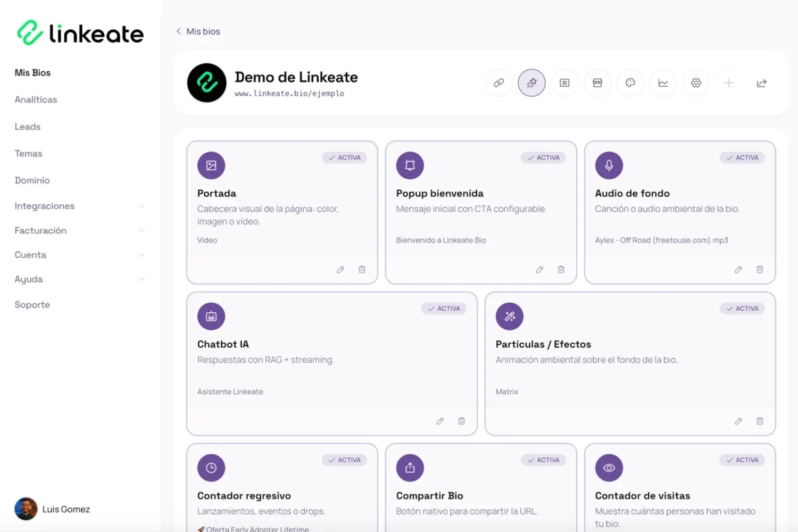Open the Luis Gomez user profile
798x532 pixels.
point(52,509)
